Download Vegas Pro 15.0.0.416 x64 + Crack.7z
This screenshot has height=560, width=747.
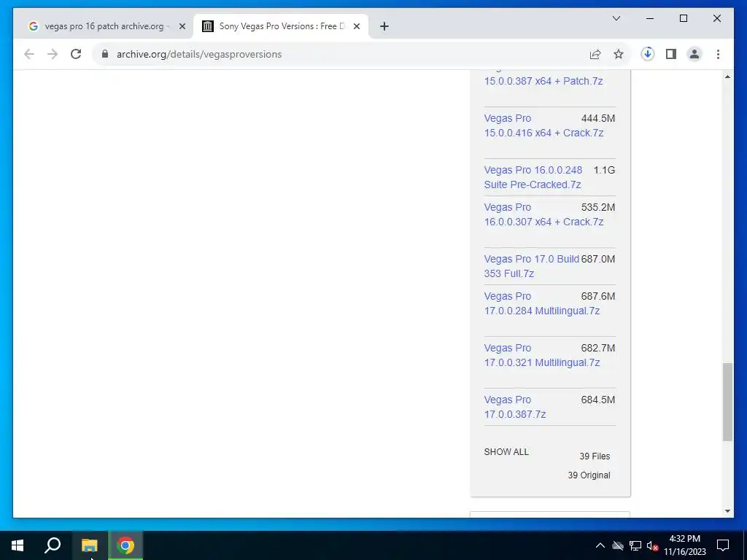543,125
